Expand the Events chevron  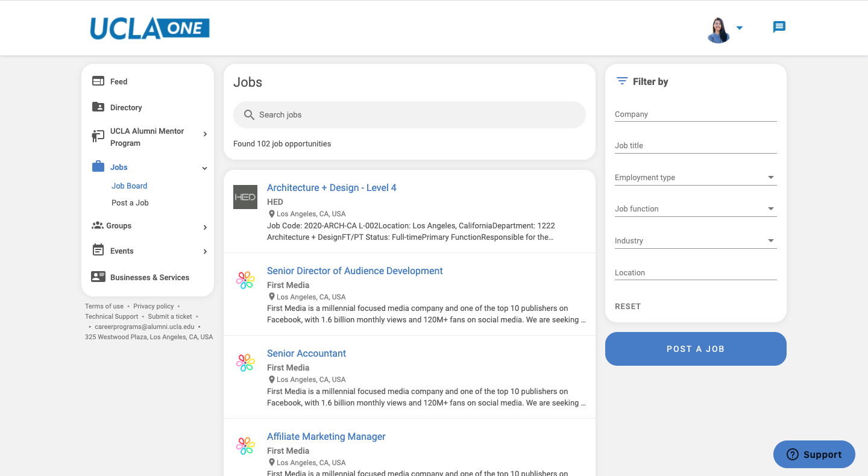coord(205,251)
